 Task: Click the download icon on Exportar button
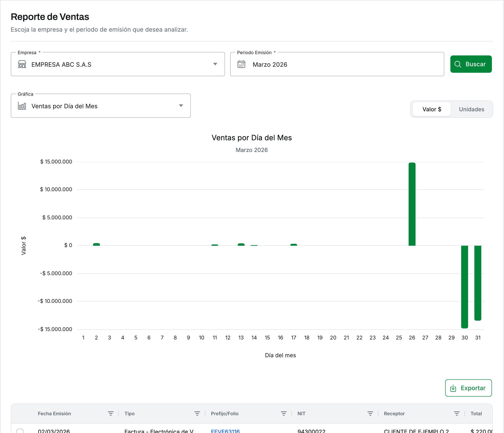(x=453, y=388)
